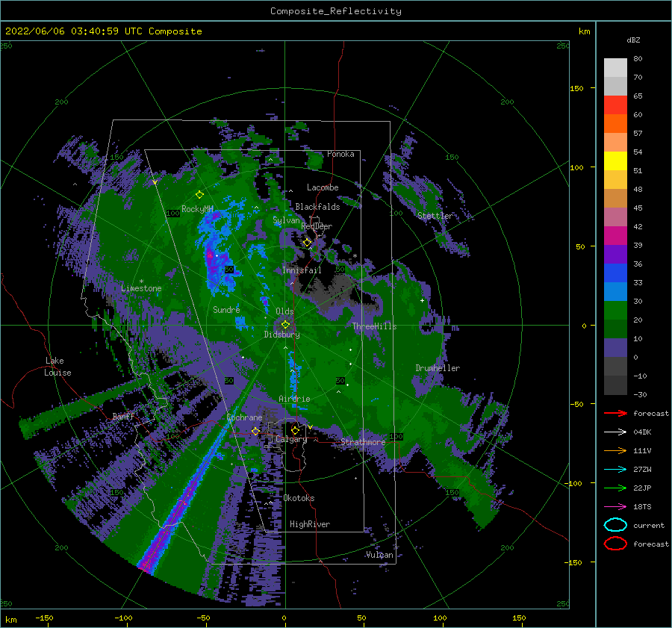Click the Ponoka town label
The image size is (672, 628).
coord(340,154)
